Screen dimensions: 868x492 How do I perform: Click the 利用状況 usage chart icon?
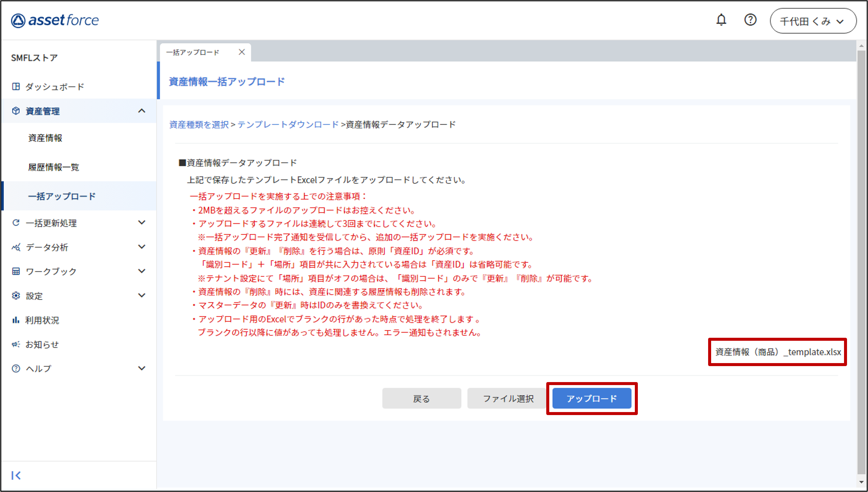click(x=16, y=320)
